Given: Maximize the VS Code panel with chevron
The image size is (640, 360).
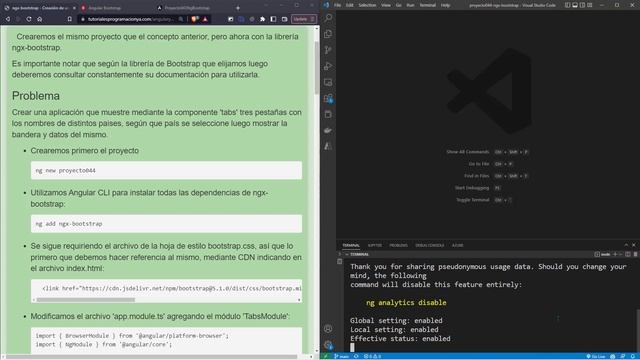Looking at the screenshot, I should point(626,245).
